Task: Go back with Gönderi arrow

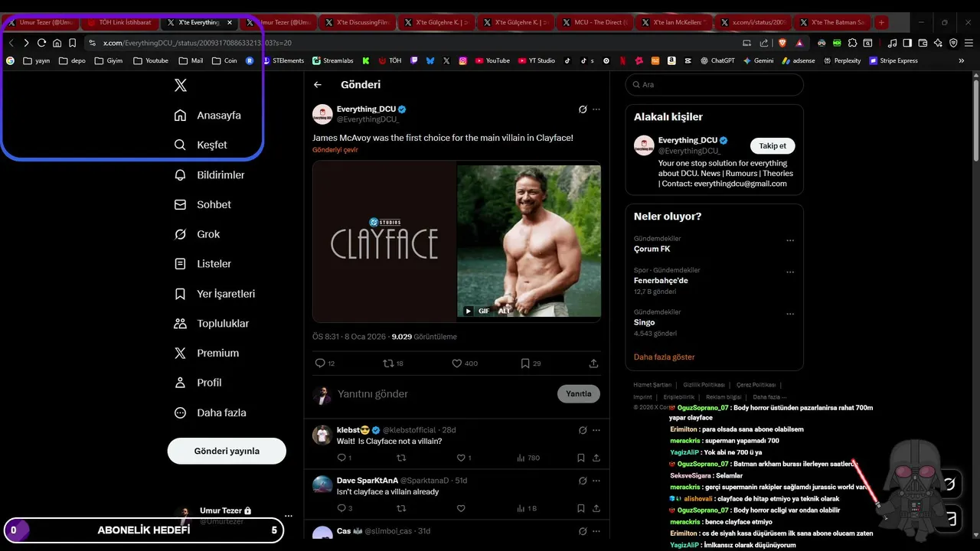Action: (x=318, y=85)
